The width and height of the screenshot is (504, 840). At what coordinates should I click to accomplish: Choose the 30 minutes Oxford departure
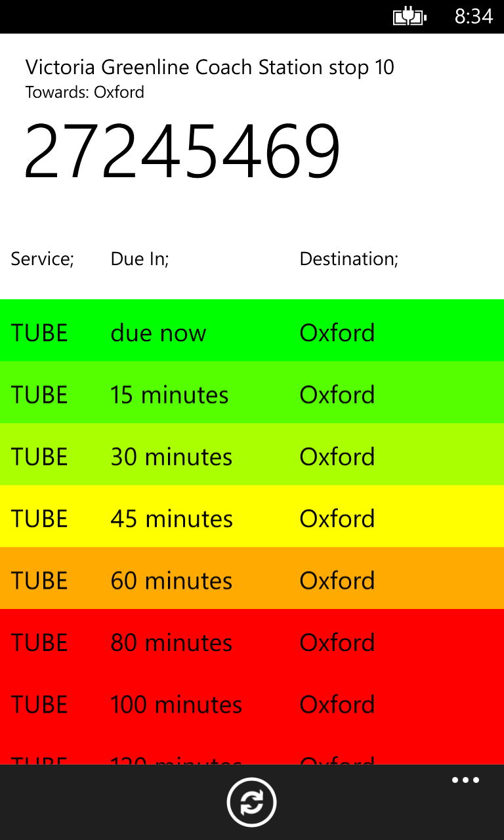252,454
